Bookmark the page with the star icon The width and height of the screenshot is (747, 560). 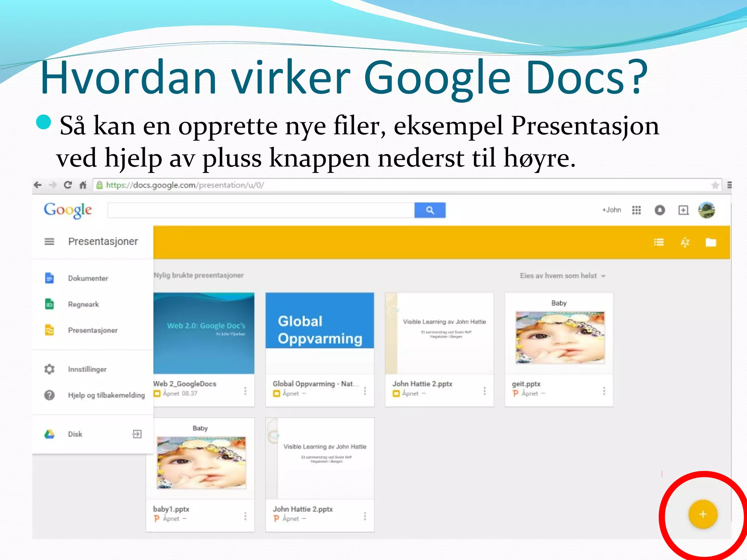tap(715, 185)
